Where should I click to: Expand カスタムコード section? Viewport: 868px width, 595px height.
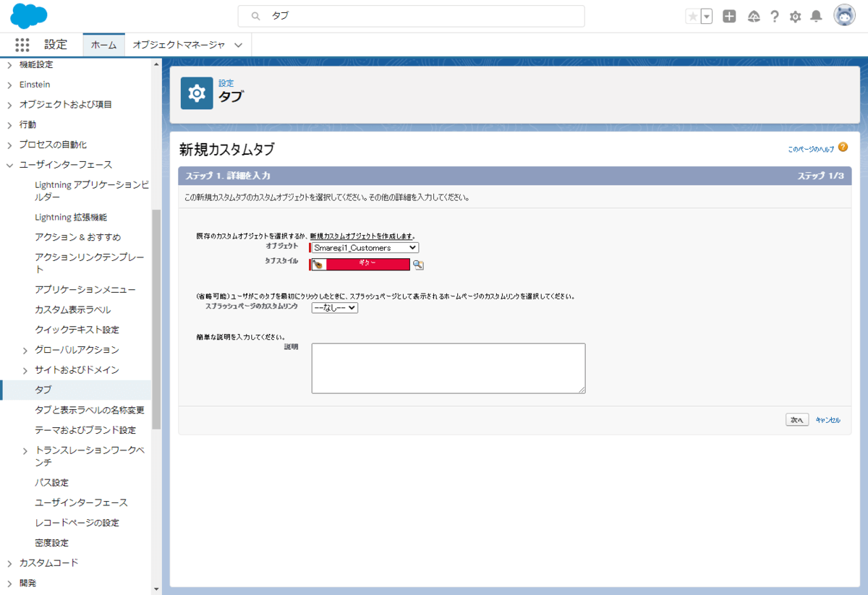tap(9, 562)
